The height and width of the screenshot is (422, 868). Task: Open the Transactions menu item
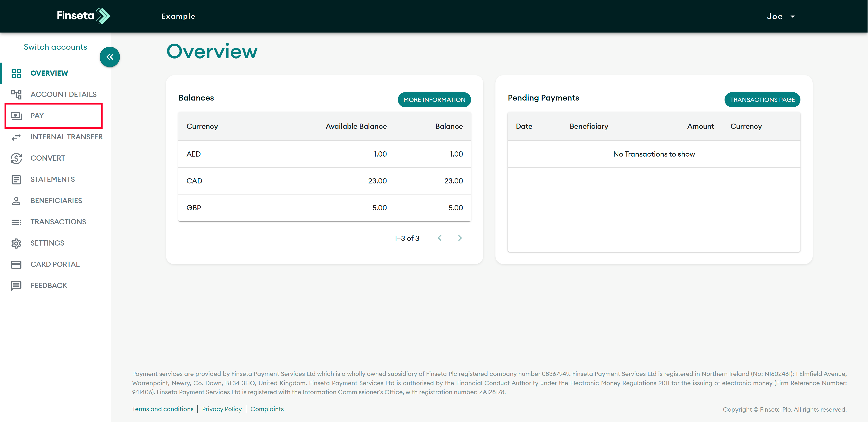pyautogui.click(x=58, y=222)
